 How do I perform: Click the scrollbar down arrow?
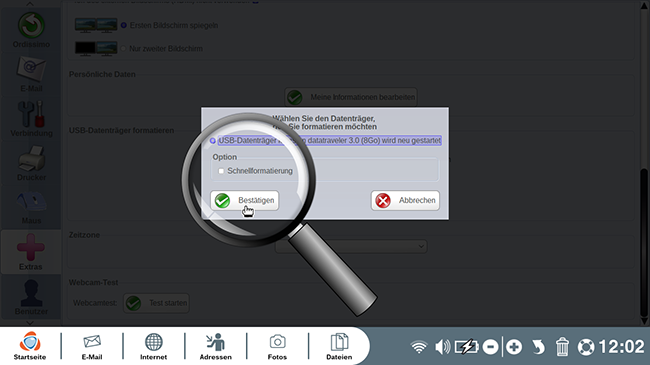[644, 320]
